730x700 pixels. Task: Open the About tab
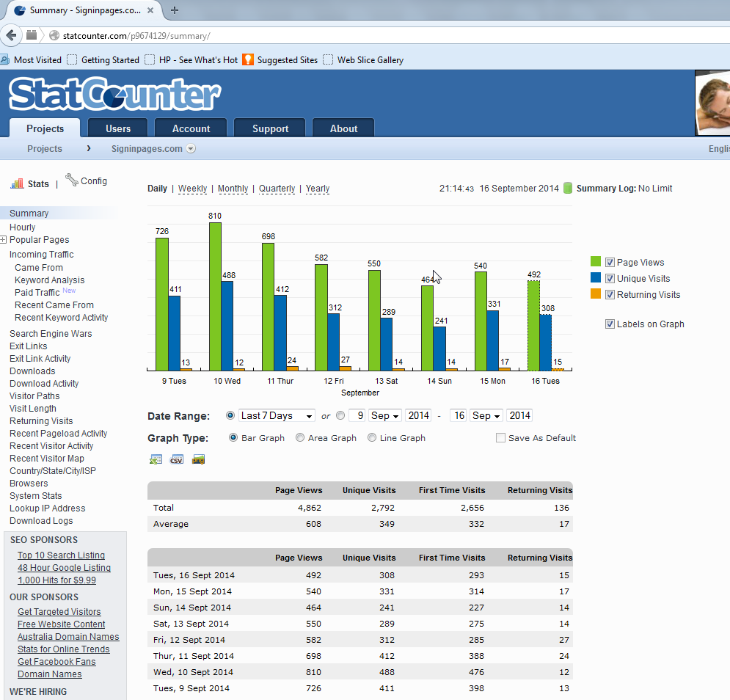tap(343, 128)
